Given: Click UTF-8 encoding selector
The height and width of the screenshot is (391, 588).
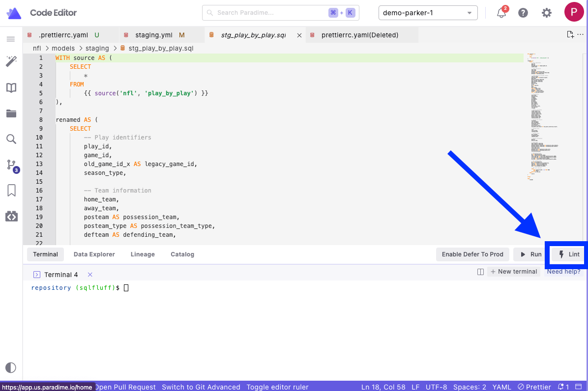Looking at the screenshot, I should [x=436, y=387].
